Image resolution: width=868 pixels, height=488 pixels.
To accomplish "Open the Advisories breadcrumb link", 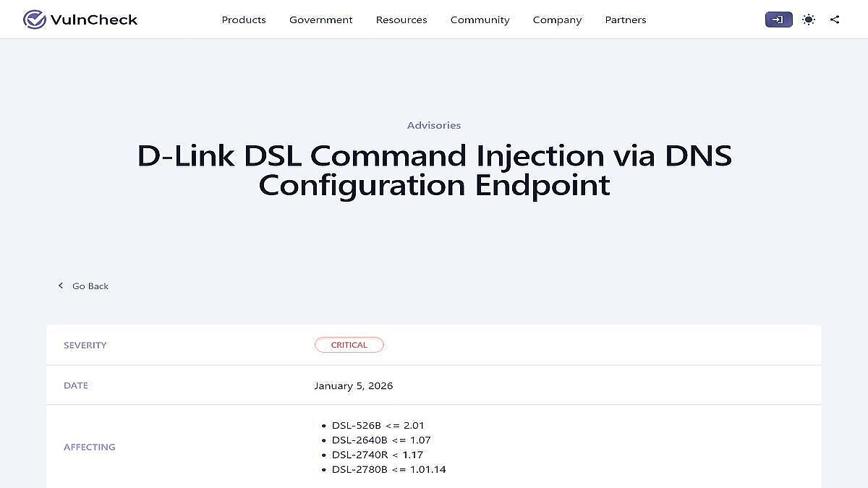I will click(x=434, y=125).
